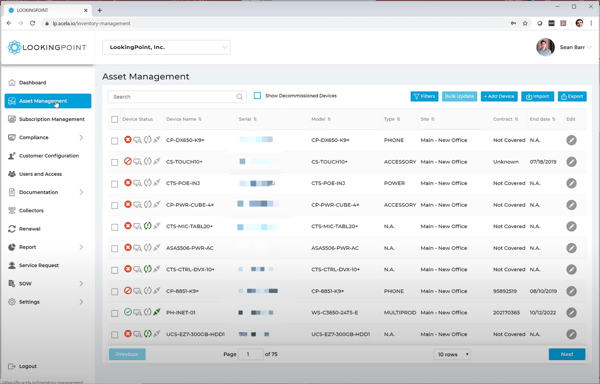Viewport: 600px width, 384px height.
Task: Edit the ASA5506-PWR-AC device
Action: pyautogui.click(x=571, y=248)
